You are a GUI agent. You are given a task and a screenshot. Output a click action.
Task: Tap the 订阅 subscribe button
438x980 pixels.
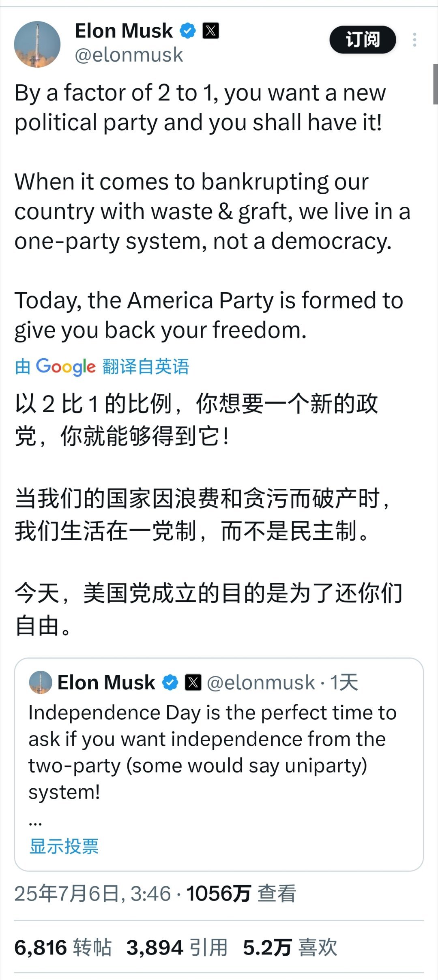[x=363, y=40]
